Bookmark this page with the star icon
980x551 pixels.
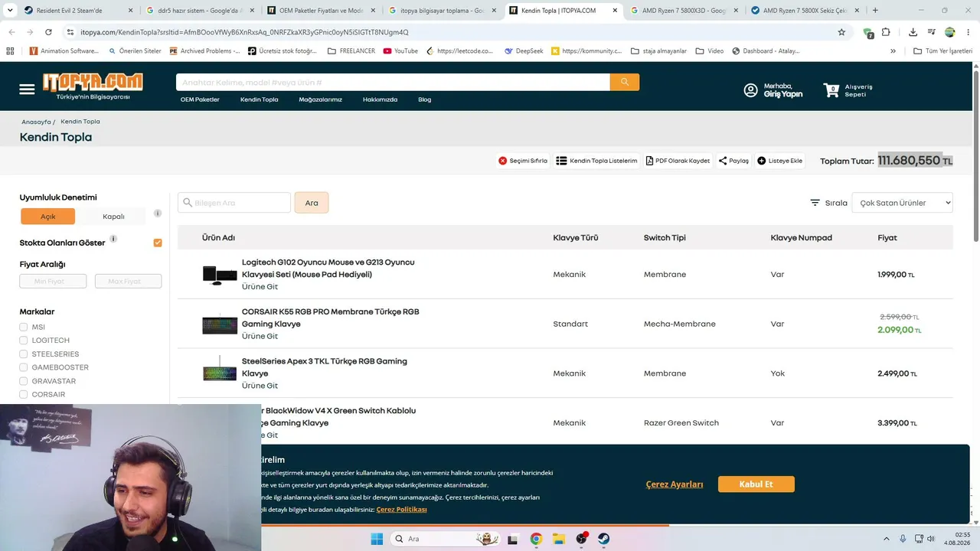[x=841, y=32]
